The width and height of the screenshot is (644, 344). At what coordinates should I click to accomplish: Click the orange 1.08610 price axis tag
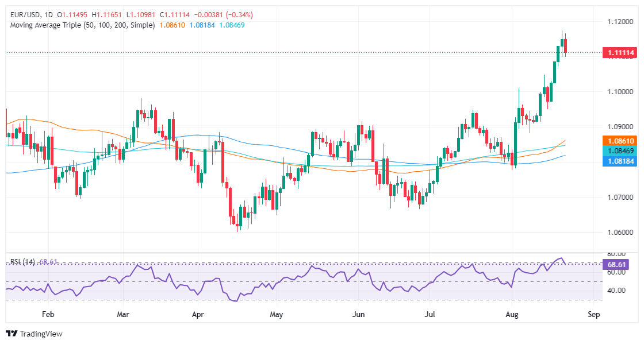point(620,141)
